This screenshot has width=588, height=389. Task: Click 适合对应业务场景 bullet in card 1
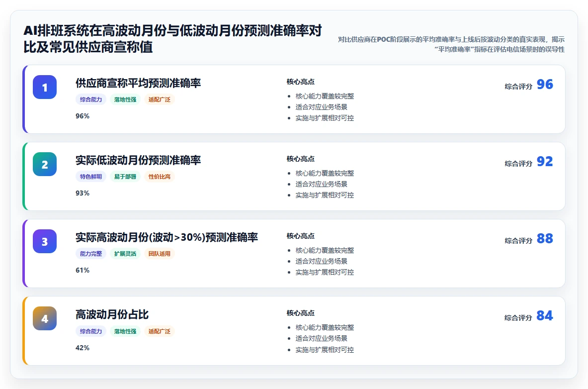coord(322,107)
